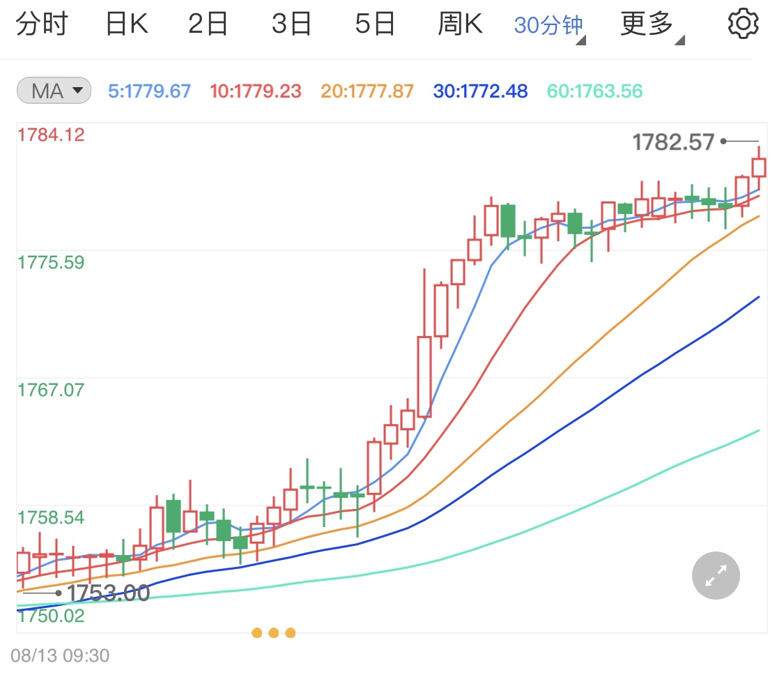The image size is (784, 677).
Task: Select the 10-period MA value 1779.23
Action: [255, 90]
